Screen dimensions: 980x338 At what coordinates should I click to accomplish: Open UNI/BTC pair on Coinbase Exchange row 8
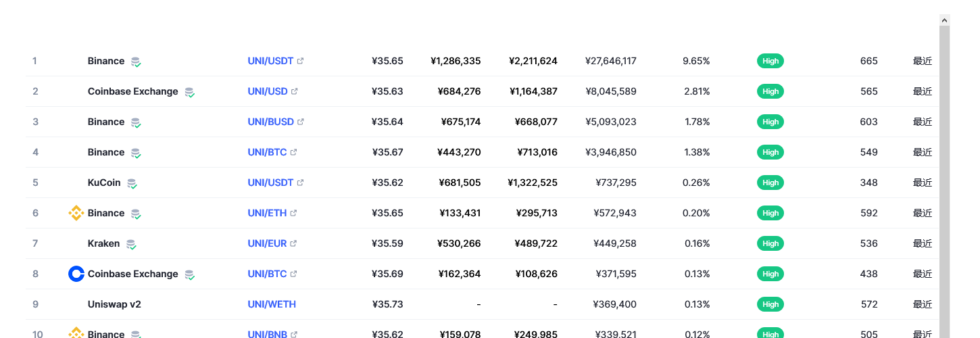click(x=267, y=274)
